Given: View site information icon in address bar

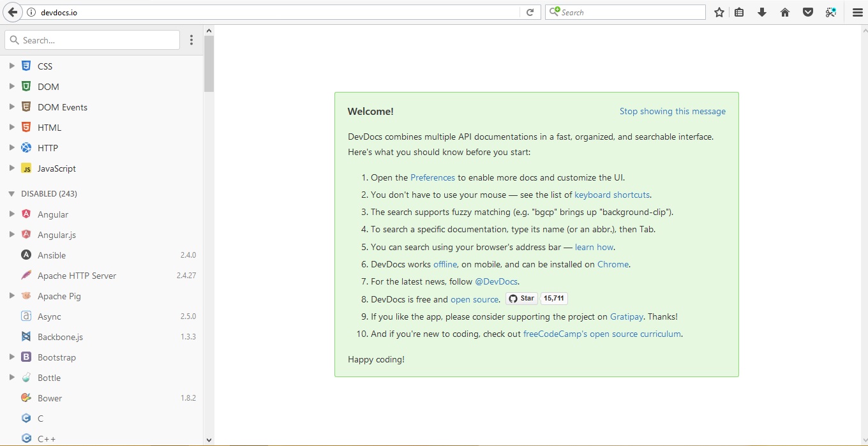Looking at the screenshot, I should (31, 12).
